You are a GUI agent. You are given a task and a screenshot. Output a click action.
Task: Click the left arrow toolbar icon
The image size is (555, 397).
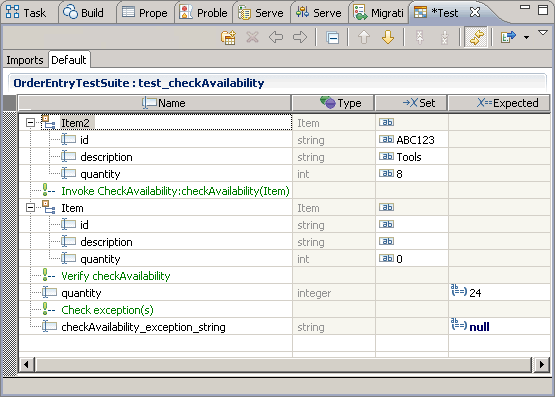276,37
